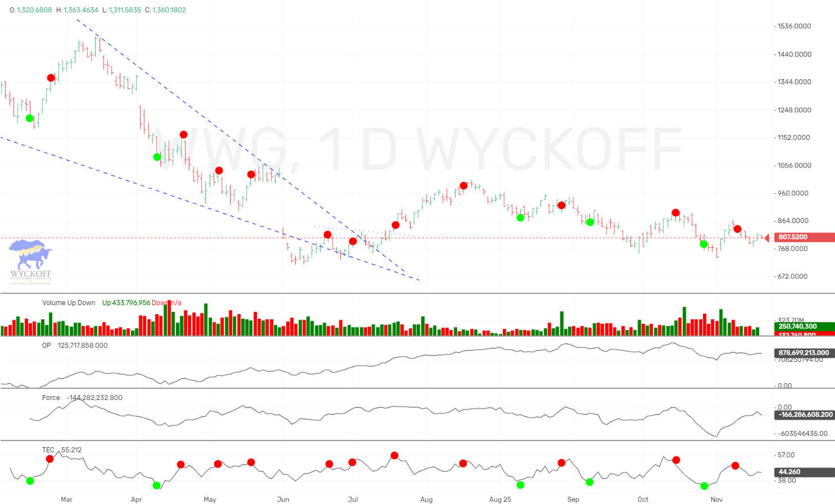Select the red signal dot on the July TEC peak
This screenshot has width=835, height=504.
pos(394,456)
